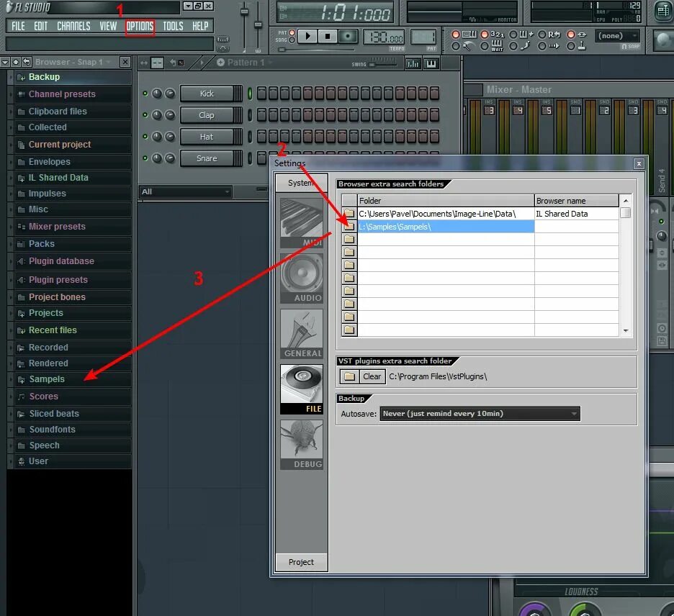Open the MIDI settings section icon
This screenshot has height=616, width=674.
coord(301,222)
